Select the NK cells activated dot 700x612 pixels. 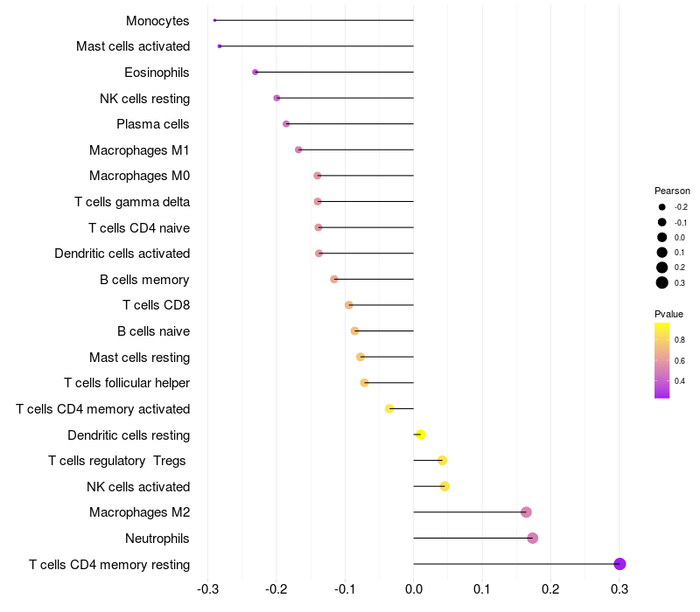pos(444,486)
